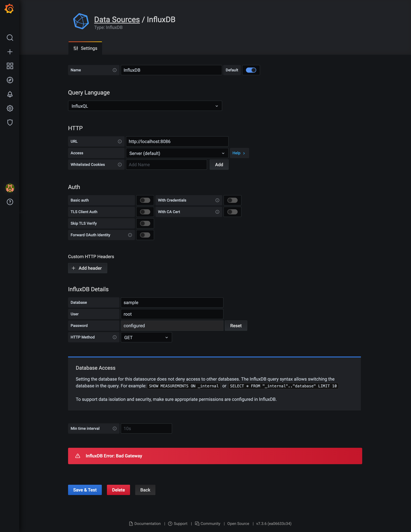411x532 pixels.
Task: Click the user avatar icon in sidebar
Action: click(x=10, y=188)
